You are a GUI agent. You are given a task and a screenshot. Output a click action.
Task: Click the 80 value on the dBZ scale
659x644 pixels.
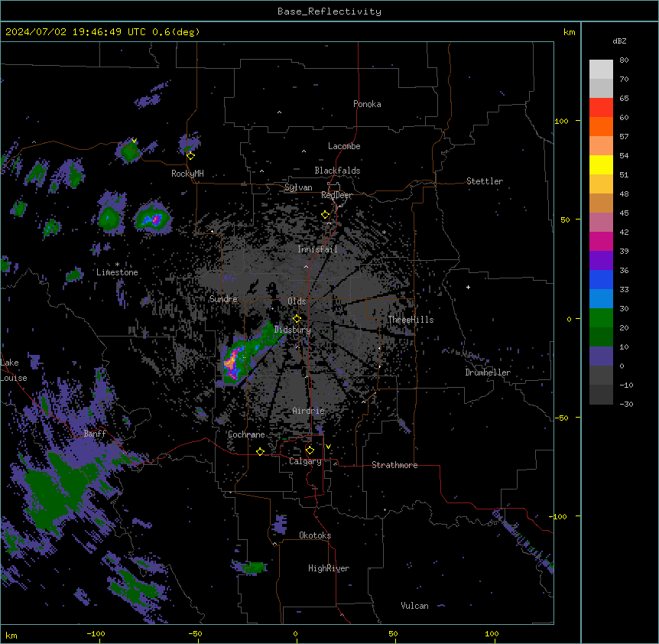624,60
